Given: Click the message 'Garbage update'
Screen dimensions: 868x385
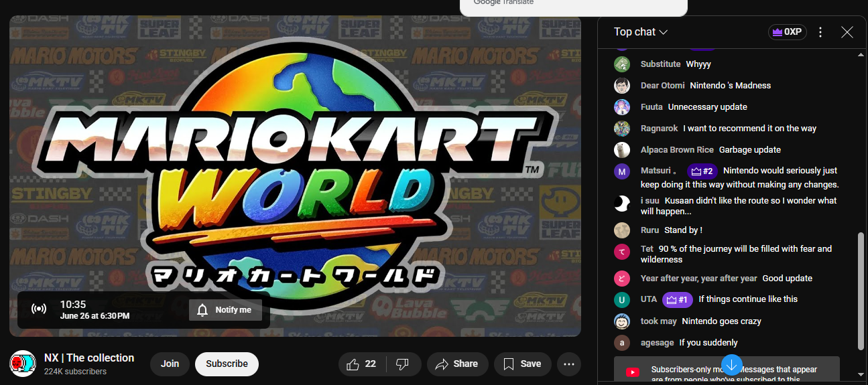Looking at the screenshot, I should [750, 150].
